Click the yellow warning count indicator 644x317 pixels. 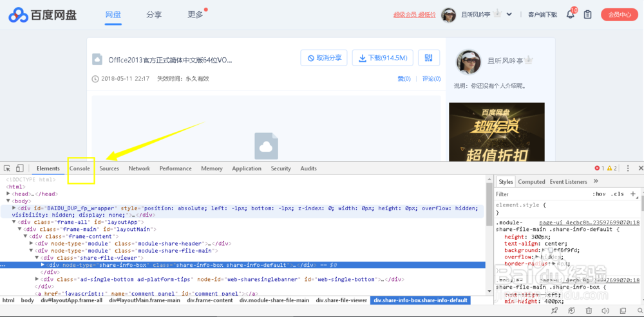tap(612, 168)
